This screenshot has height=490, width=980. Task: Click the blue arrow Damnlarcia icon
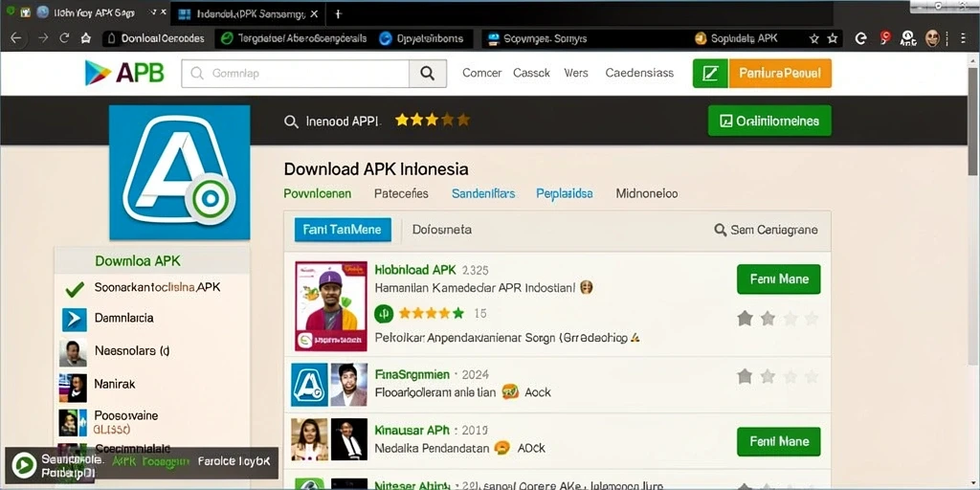point(75,320)
